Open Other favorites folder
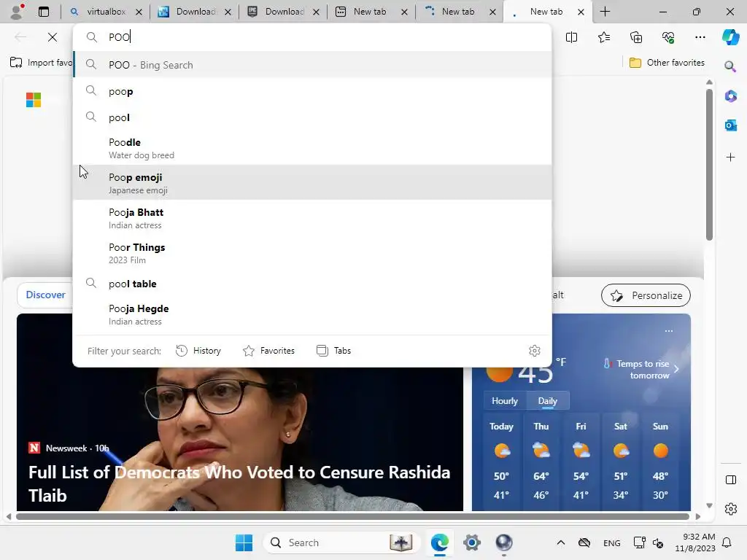The image size is (747, 560). coord(666,63)
